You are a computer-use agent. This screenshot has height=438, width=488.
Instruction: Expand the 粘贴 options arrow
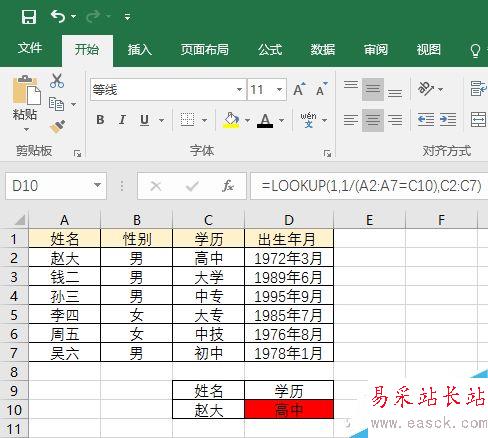(x=26, y=129)
